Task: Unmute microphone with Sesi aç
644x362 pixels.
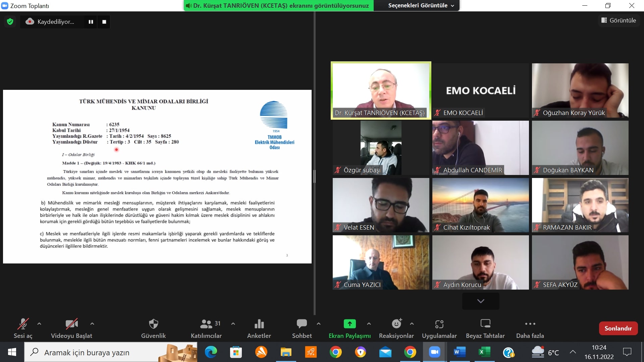Action: pos(23,328)
